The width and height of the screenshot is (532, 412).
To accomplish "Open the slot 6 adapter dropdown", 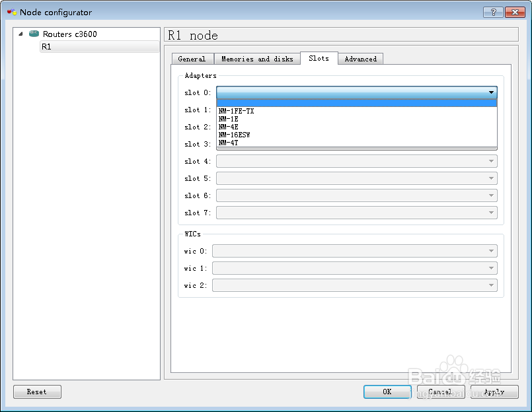I will (357, 195).
